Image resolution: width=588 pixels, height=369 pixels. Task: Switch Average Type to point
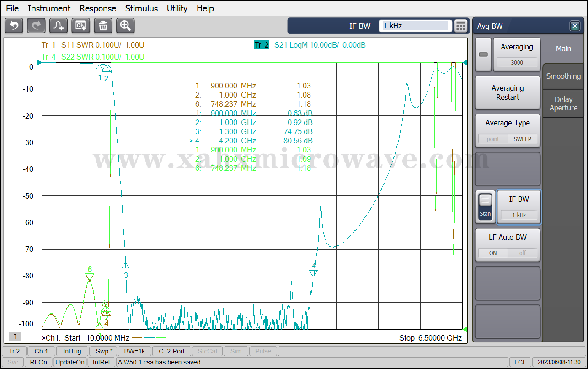(x=493, y=139)
